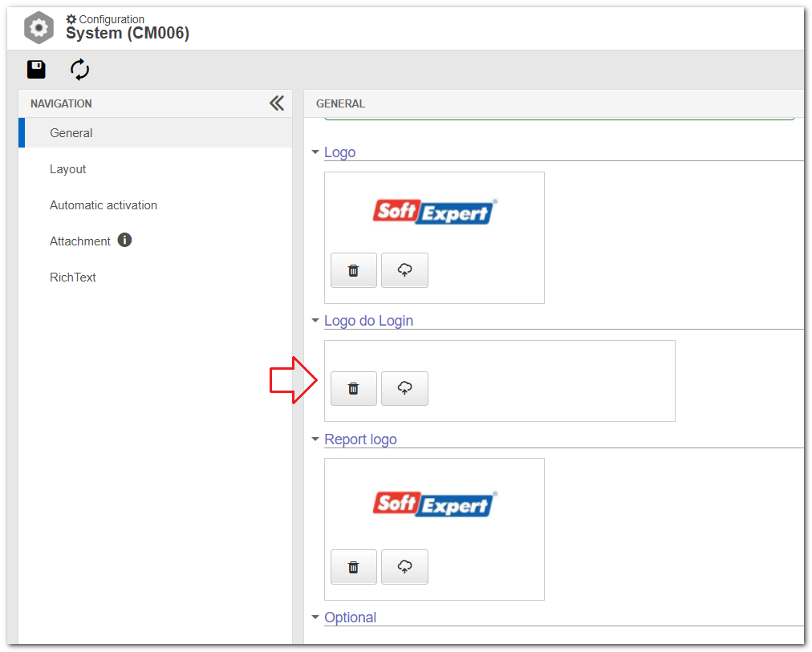Upload a new Report logo image
This screenshot has width=812, height=652.
click(x=404, y=567)
